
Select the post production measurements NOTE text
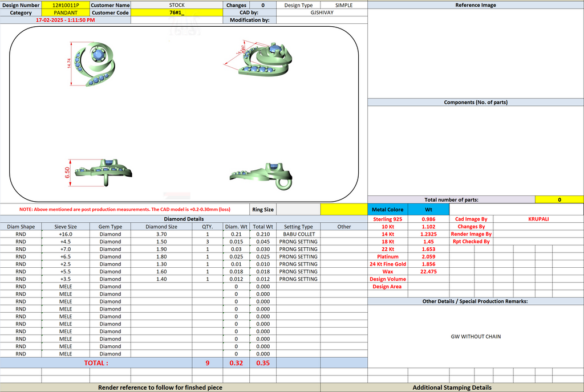click(125, 209)
